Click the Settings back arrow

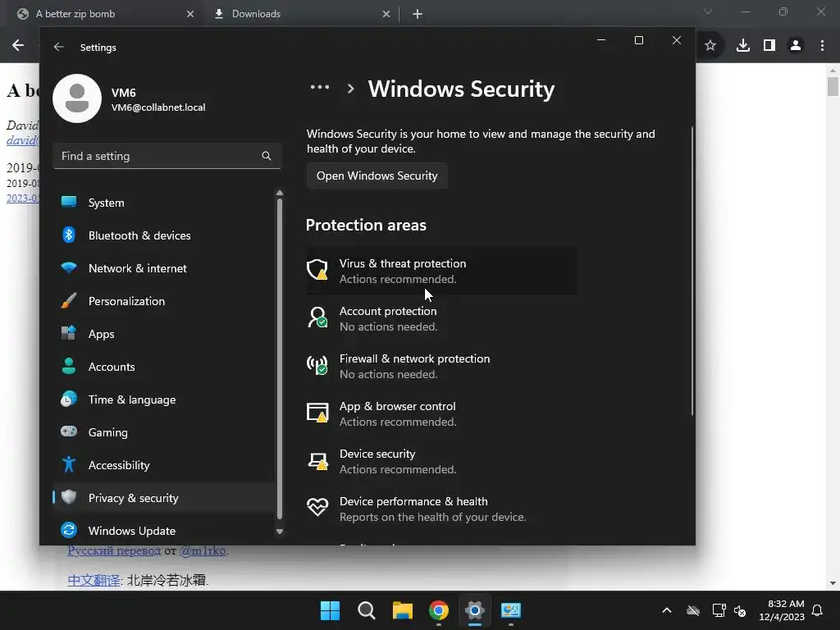click(58, 47)
